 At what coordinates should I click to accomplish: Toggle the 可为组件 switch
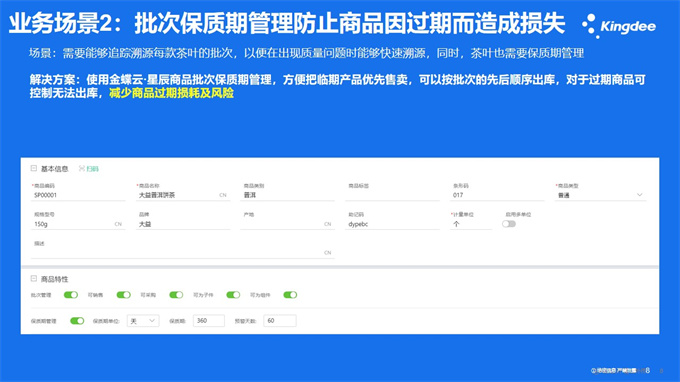290,295
